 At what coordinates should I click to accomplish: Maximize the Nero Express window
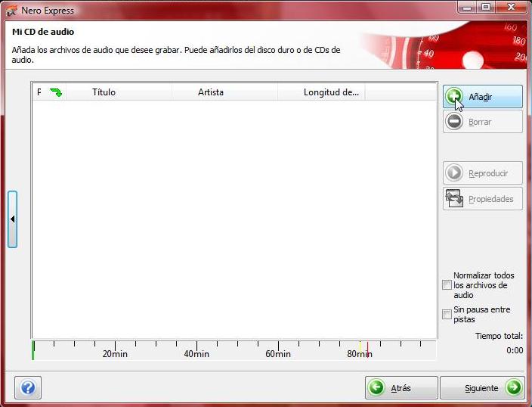[x=486, y=7]
